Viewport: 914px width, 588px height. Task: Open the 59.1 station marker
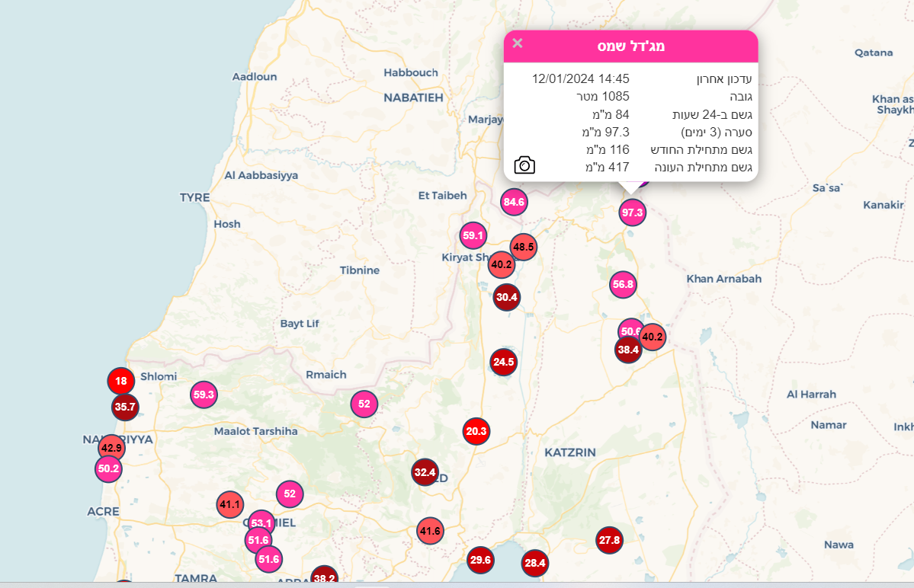coord(473,235)
